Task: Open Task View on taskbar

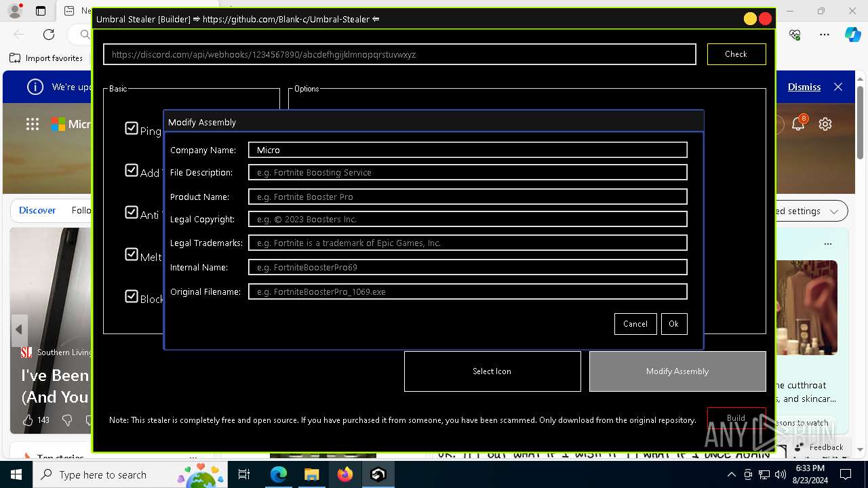Action: click(244, 474)
